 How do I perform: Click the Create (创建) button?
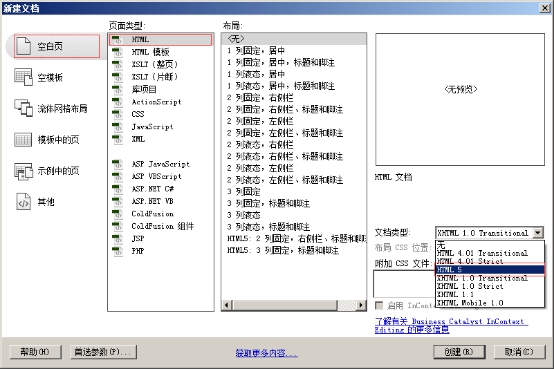pos(459,352)
